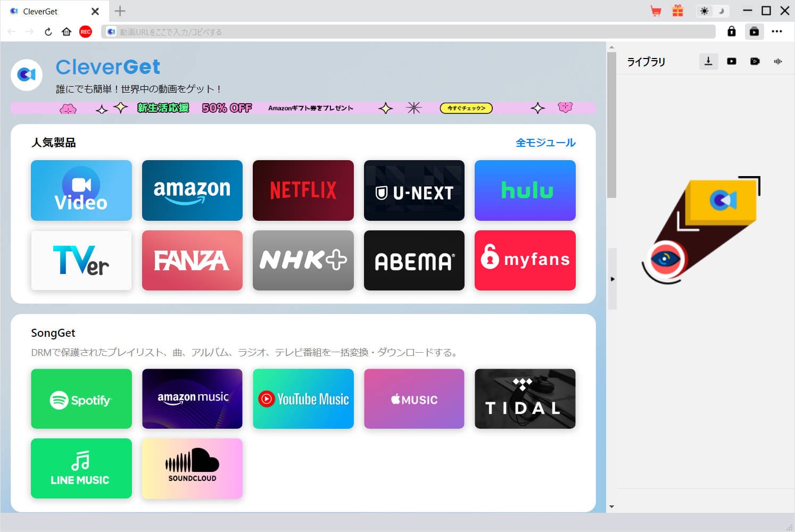Open the Video downloader module tile
The image size is (795, 532).
coord(81,190)
